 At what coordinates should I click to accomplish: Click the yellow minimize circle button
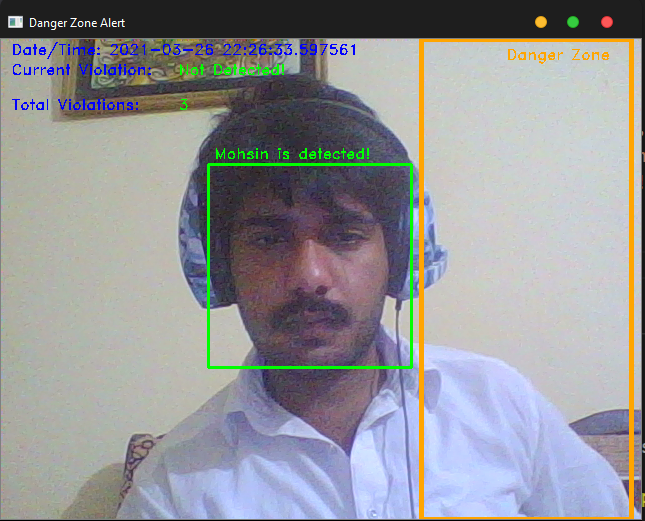click(541, 22)
